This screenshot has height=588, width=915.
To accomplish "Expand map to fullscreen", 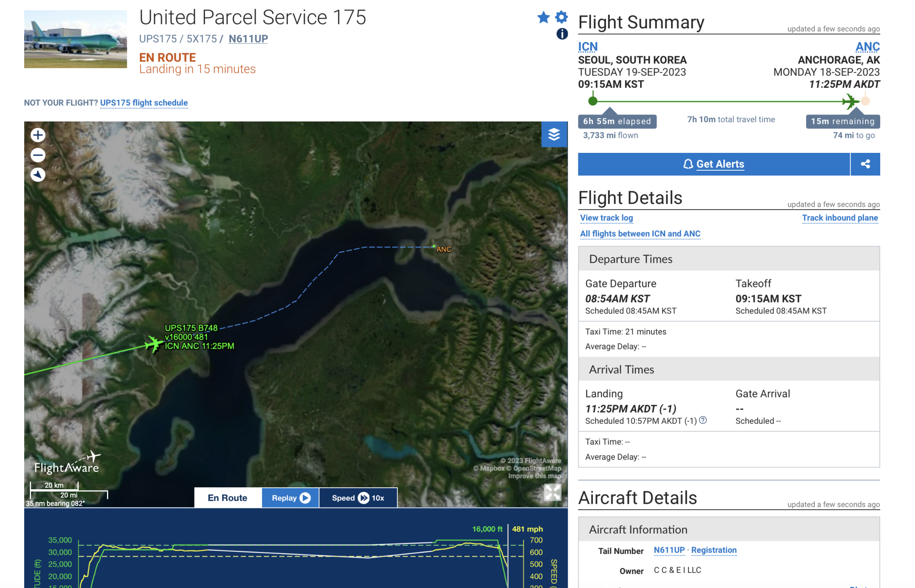I will tap(553, 492).
